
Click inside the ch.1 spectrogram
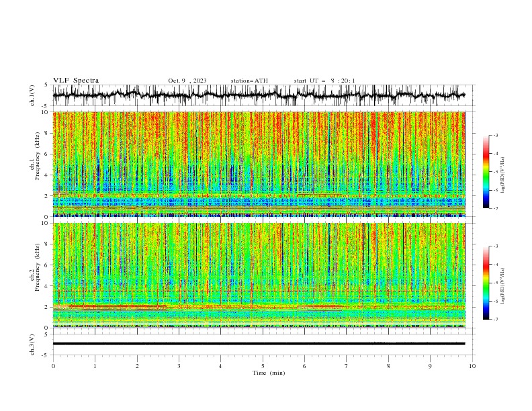coord(259,164)
